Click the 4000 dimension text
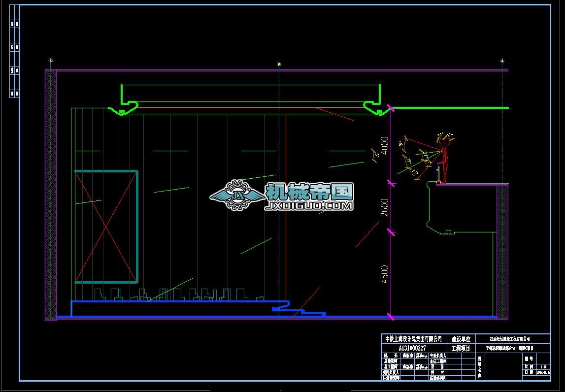565x392 pixels. click(385, 145)
